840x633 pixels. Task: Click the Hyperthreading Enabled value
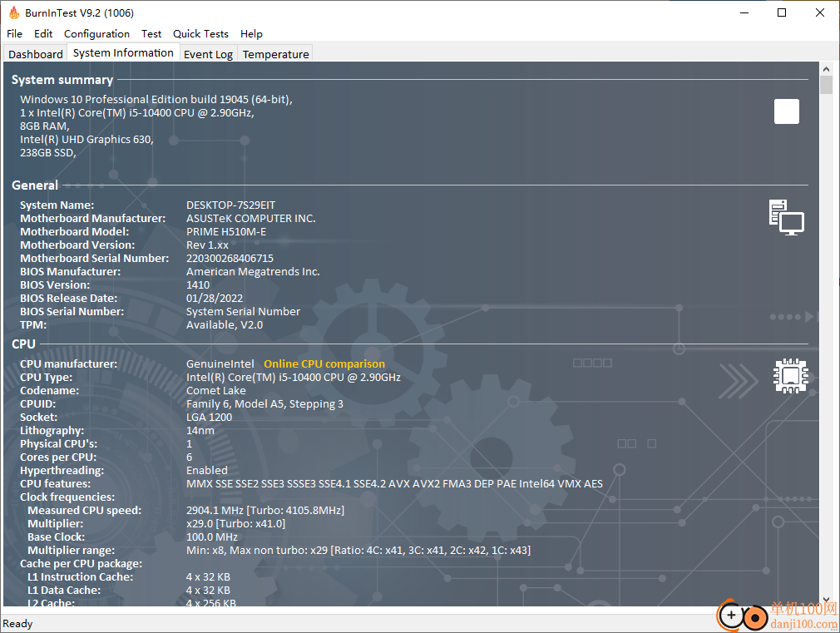(x=207, y=471)
